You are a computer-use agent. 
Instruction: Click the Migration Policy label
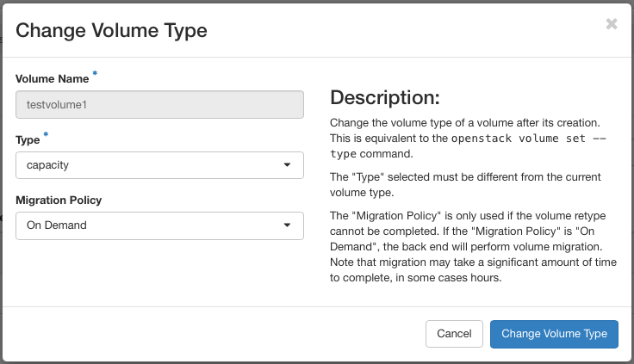59,201
